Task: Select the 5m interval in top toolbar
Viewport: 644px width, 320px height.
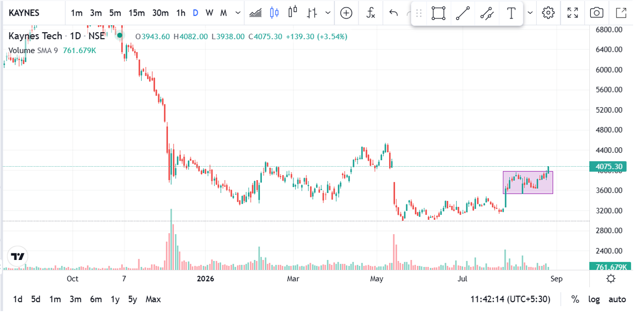Action: pyautogui.click(x=115, y=13)
